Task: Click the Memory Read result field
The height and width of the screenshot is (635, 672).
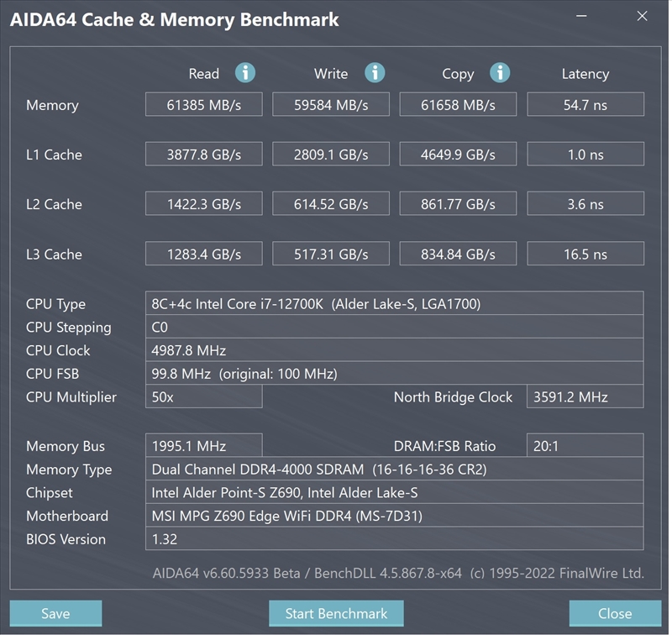Action: point(203,105)
